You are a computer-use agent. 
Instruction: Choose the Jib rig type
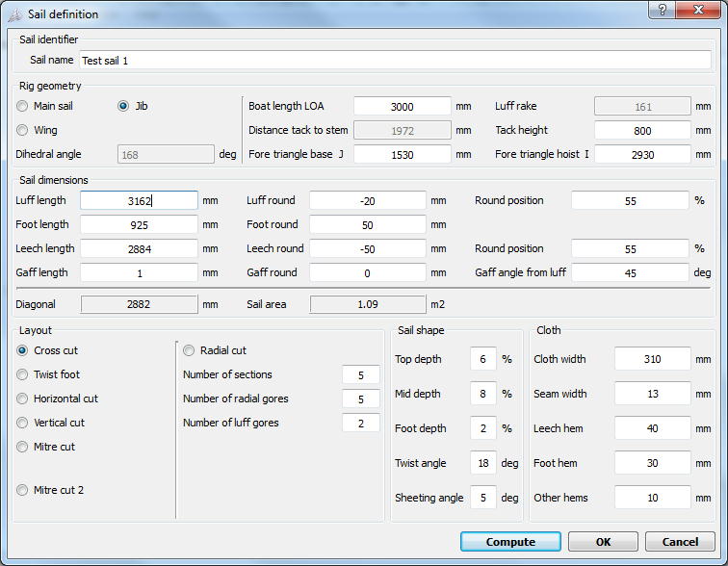point(123,106)
